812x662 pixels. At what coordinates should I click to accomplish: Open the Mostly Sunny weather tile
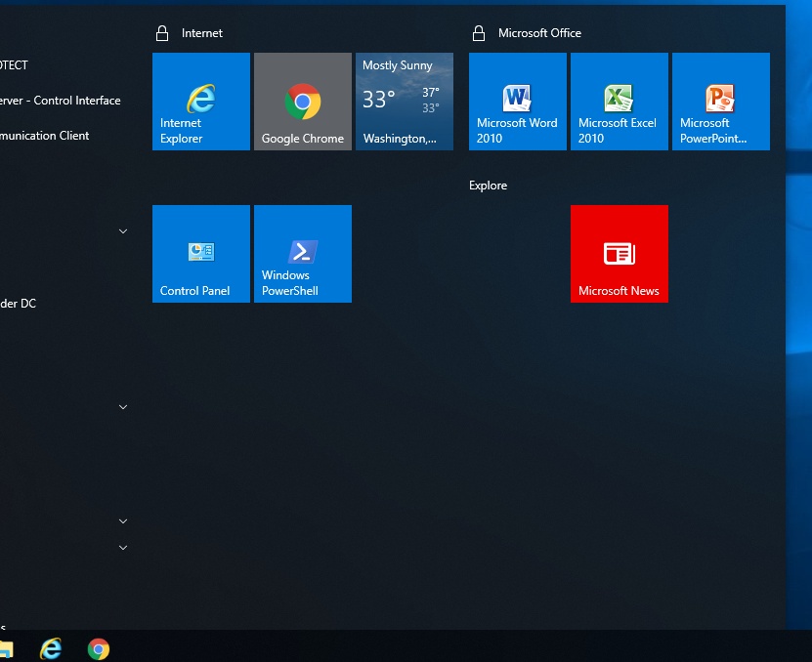point(404,102)
